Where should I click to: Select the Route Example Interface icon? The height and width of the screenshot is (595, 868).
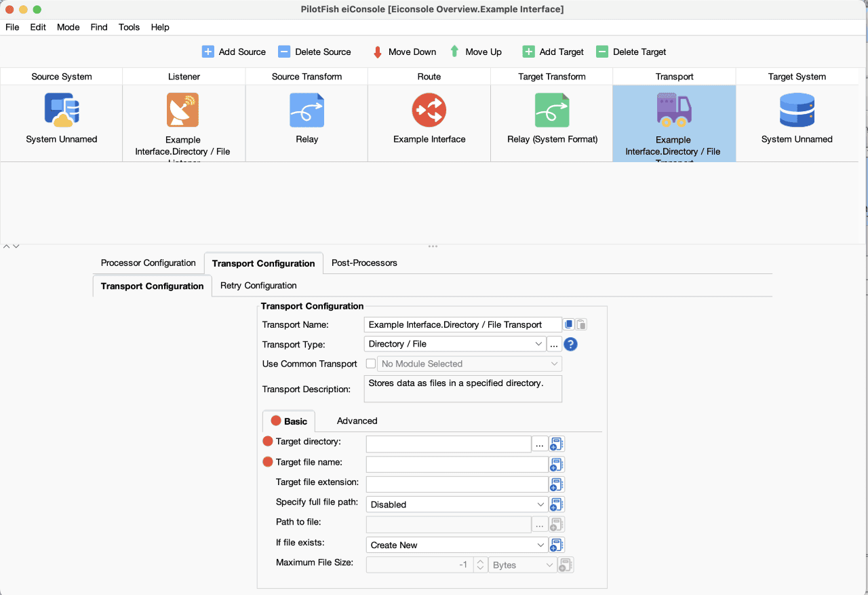pos(429,110)
